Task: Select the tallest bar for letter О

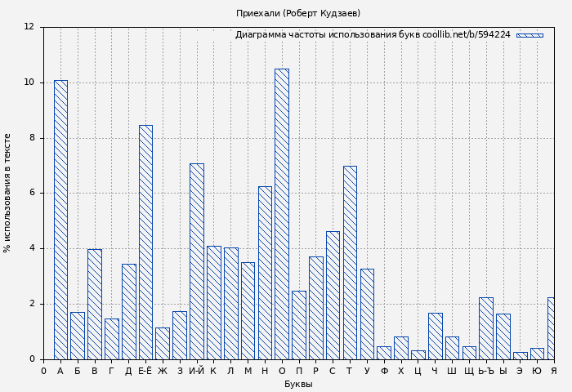Action: pos(282,214)
